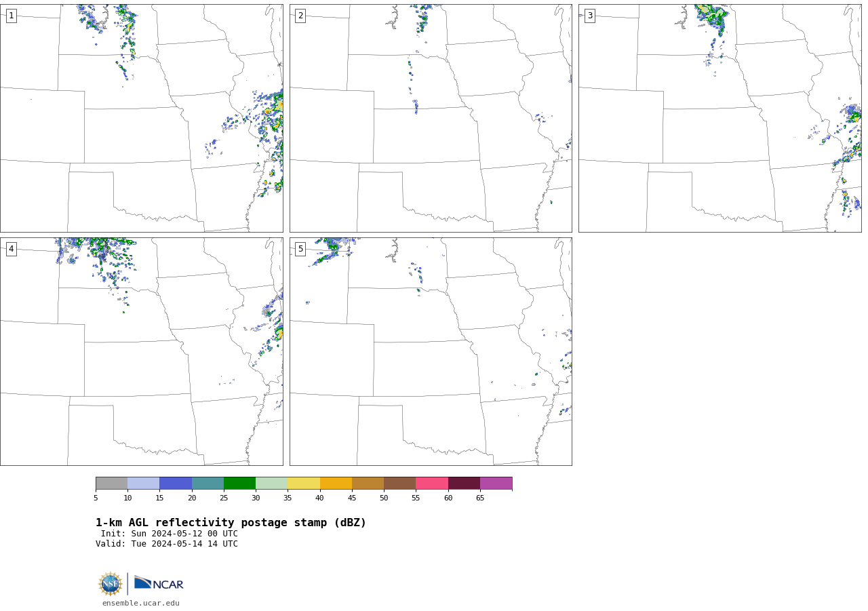Click the colorbar tick label 65
This screenshot has width=868, height=611.
[x=480, y=498]
